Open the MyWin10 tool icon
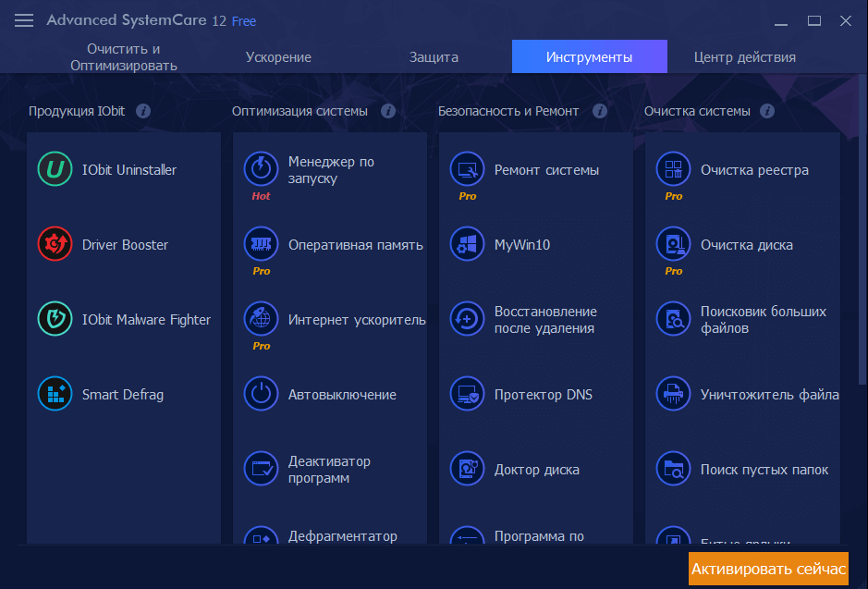 [x=467, y=245]
